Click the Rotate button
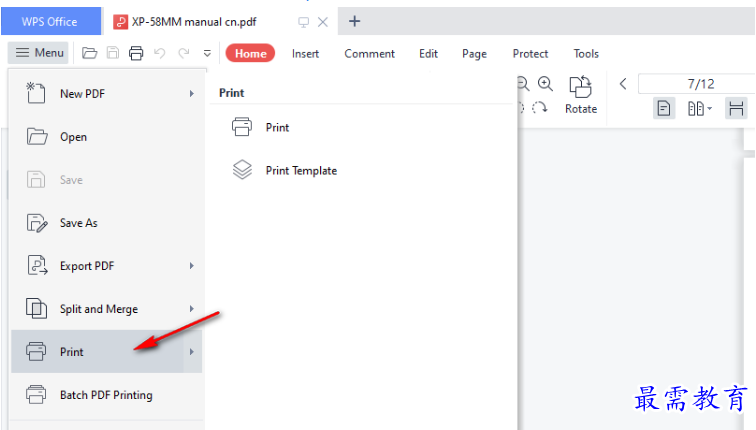The width and height of the screenshot is (756, 430). [580, 95]
